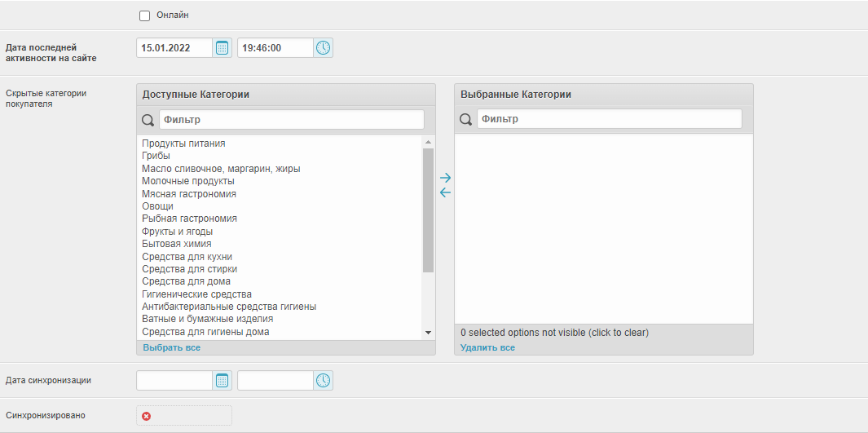The image size is (868, 433).
Task: Select Бытовая химия category option
Action: (177, 244)
